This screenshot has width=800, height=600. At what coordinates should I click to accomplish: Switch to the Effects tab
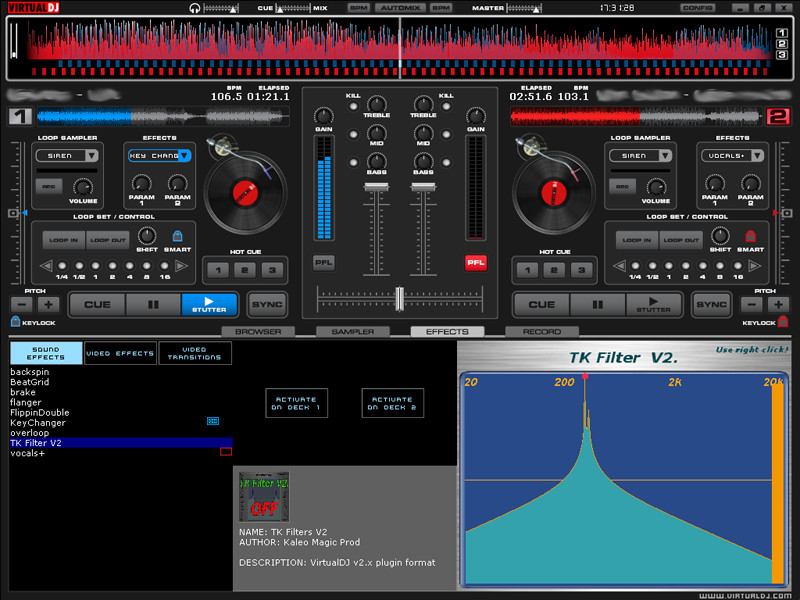(447, 332)
